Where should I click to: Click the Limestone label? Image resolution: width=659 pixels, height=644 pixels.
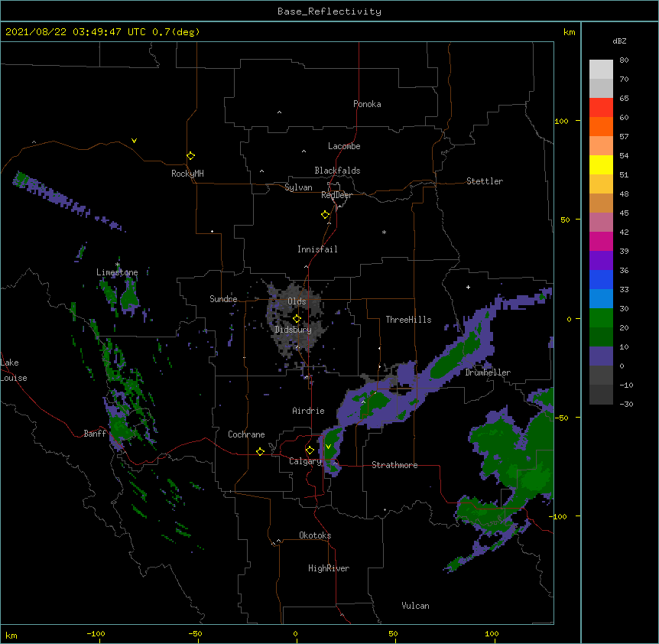tap(117, 272)
